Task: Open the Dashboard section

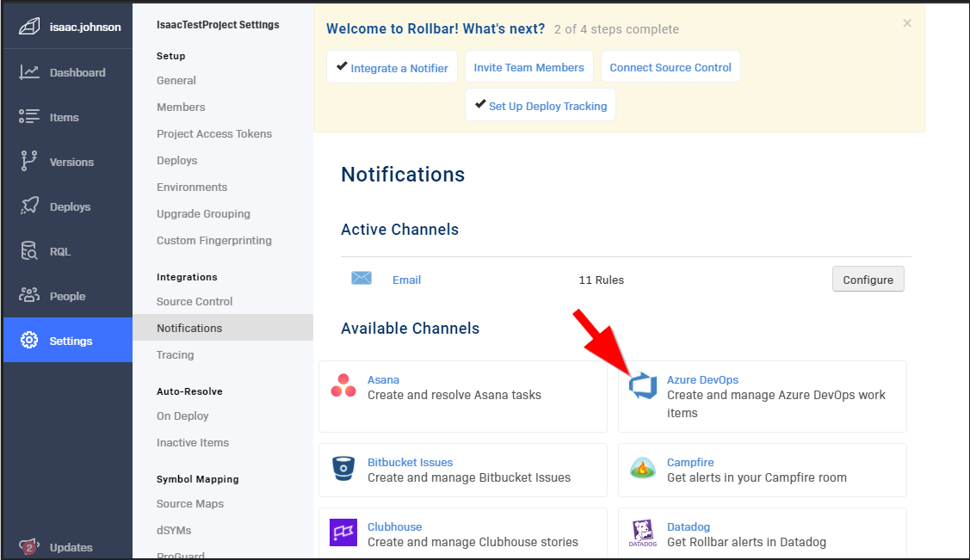Action: pos(77,72)
